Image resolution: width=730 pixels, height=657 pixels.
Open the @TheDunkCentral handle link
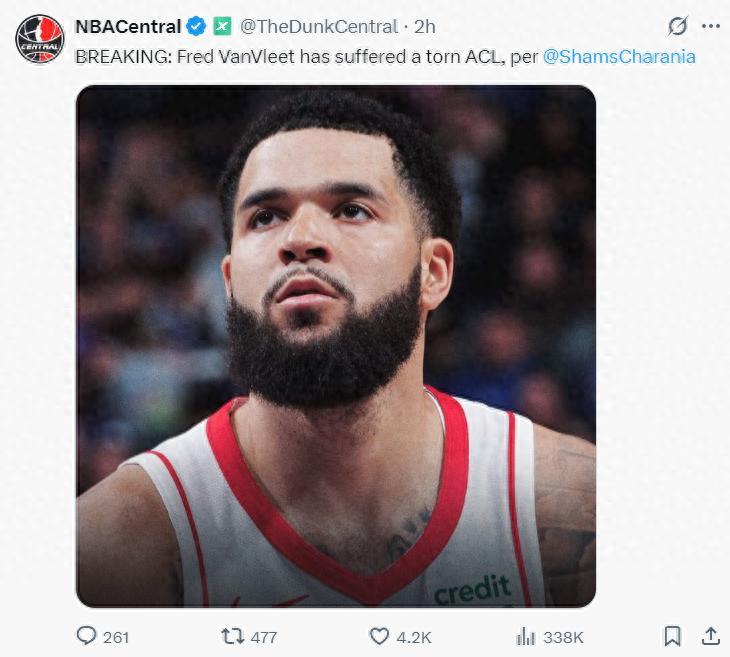point(319,26)
